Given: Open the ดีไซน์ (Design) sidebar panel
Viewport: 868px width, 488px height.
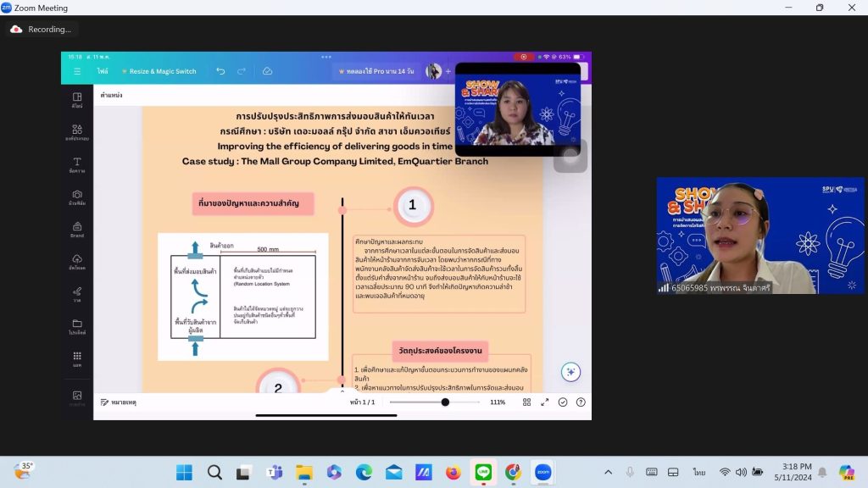Looking at the screenshot, I should point(77,100).
